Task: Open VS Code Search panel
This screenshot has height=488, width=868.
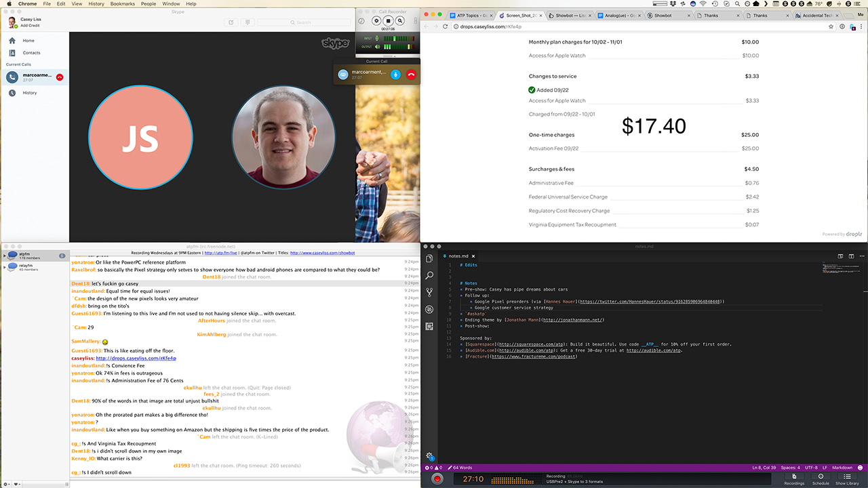Action: (x=429, y=275)
